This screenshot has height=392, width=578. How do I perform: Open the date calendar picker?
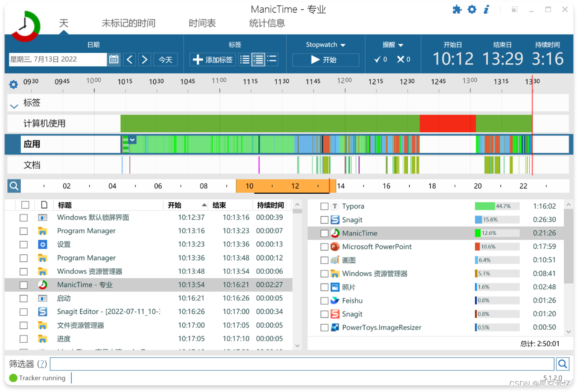[114, 59]
